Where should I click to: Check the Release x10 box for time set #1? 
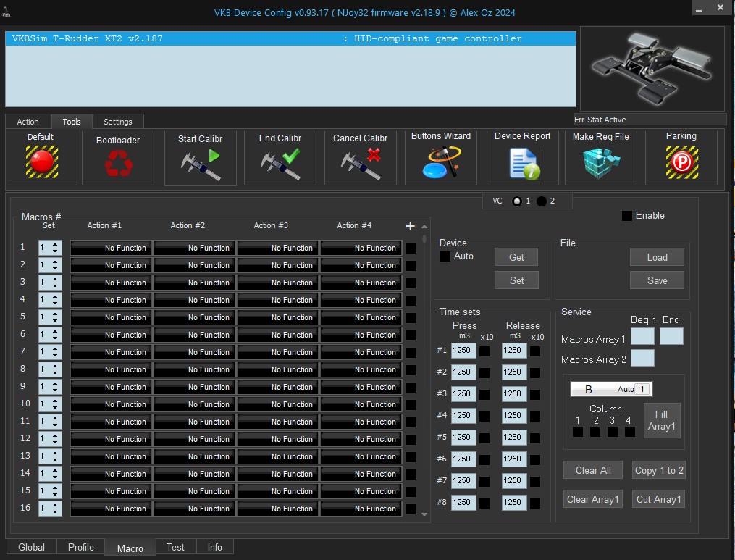[x=535, y=351]
